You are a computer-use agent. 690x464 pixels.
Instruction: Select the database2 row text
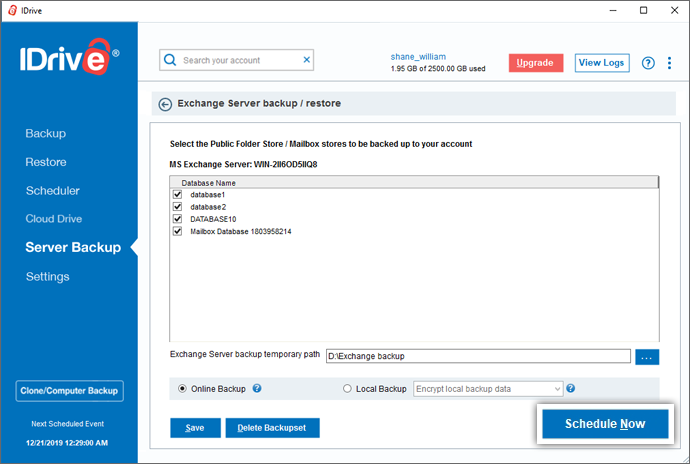208,207
